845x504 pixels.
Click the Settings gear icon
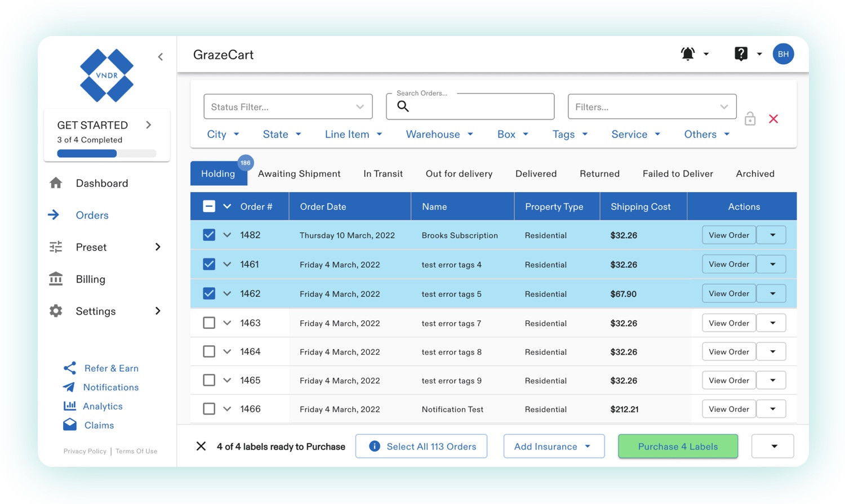pos(56,311)
